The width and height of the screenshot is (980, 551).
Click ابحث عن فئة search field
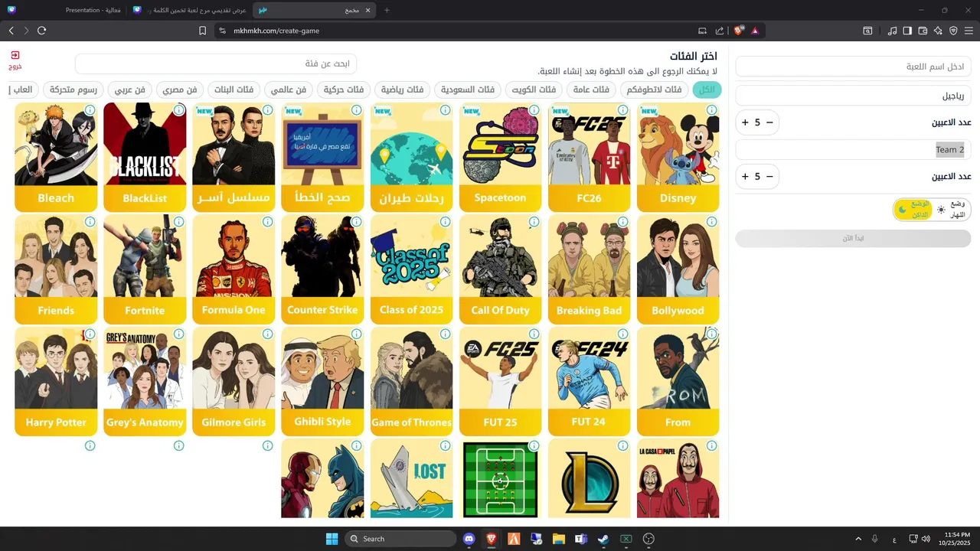(216, 64)
